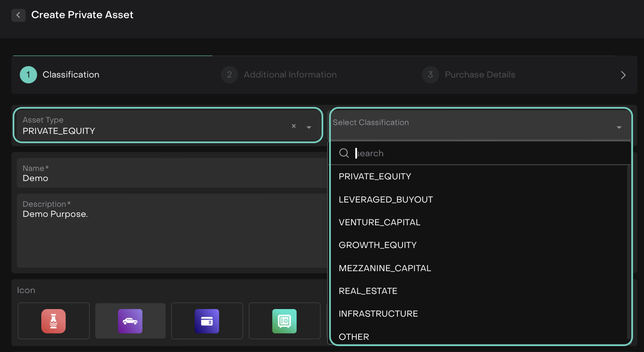Choose the purple car asset icon

[x=130, y=321]
